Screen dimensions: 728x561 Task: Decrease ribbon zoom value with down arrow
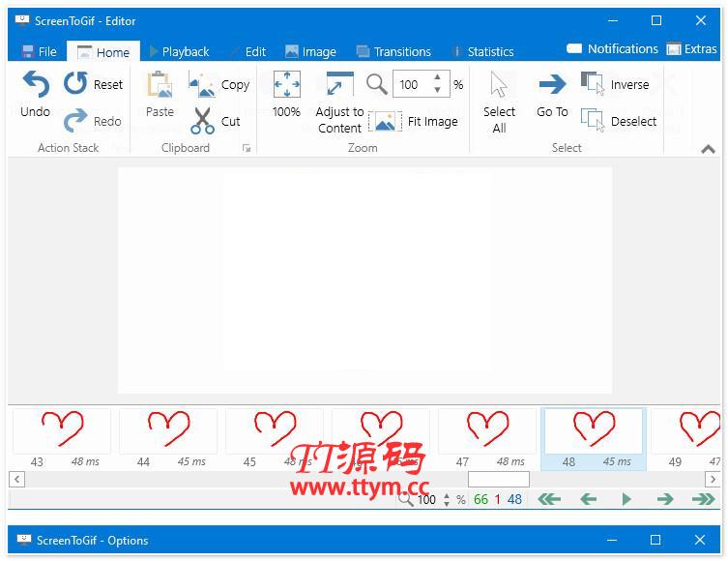coord(437,90)
